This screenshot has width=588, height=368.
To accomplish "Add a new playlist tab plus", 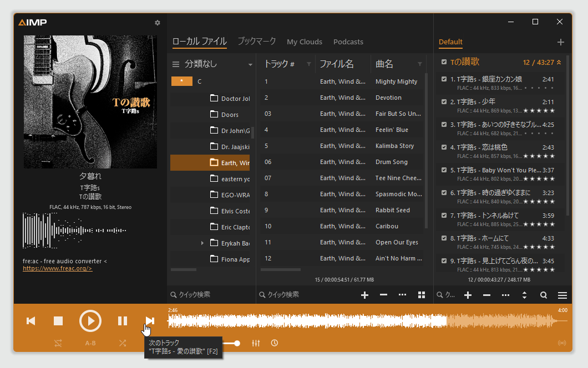I will pyautogui.click(x=561, y=42).
